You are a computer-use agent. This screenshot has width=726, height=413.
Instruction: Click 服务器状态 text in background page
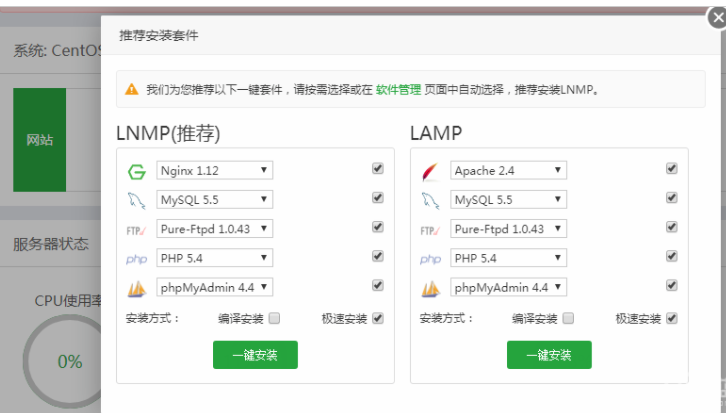tap(50, 244)
